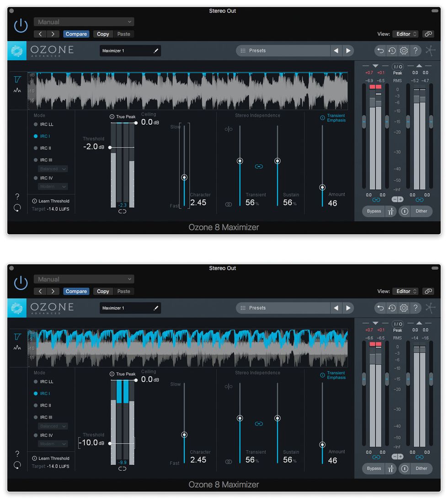Open undo history clock icon in lower window
This screenshot has height=499, width=448.
392,308
